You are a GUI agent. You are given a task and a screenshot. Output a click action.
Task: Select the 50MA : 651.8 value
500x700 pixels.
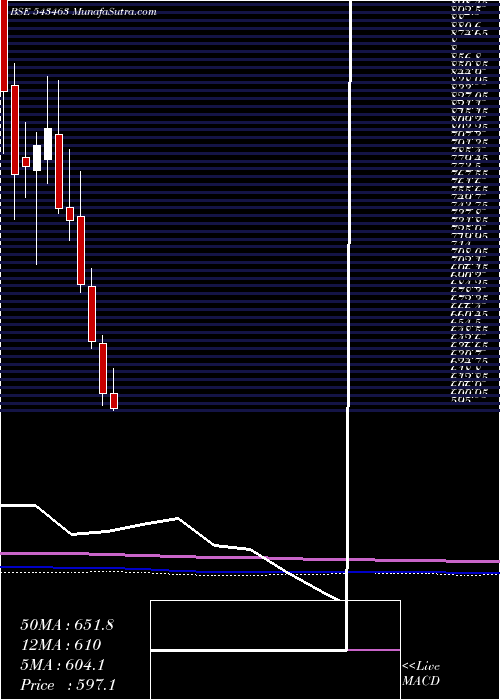(x=67, y=625)
